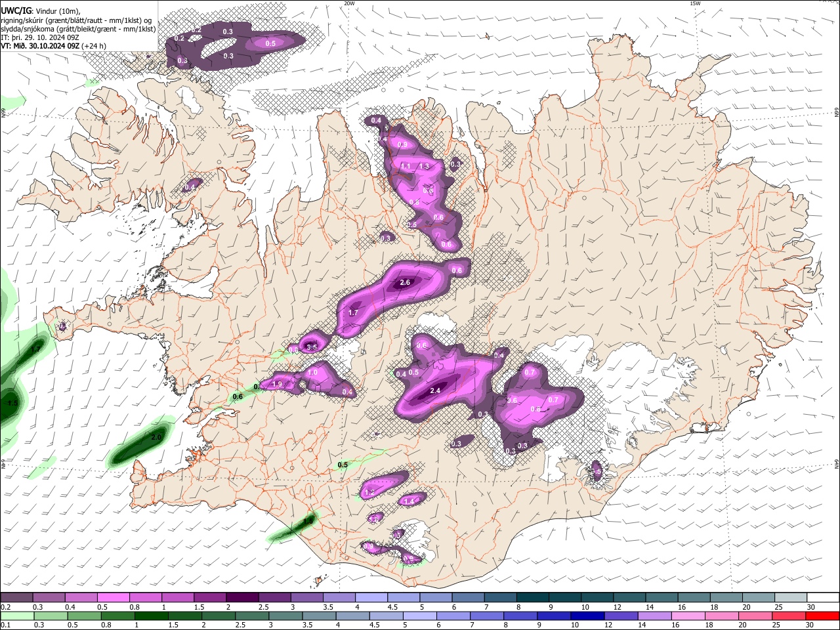The height and width of the screenshot is (630, 840).
Task: Click the '3.5' value on the map
Action: (x=312, y=347)
